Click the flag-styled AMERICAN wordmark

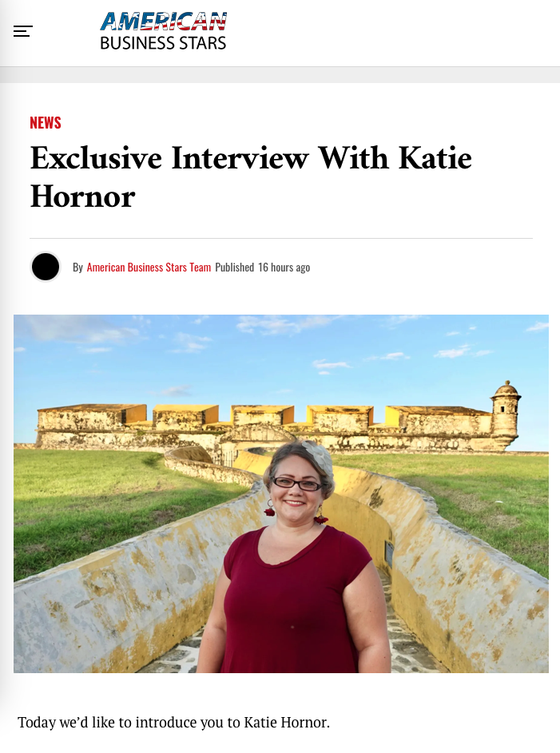(x=163, y=21)
